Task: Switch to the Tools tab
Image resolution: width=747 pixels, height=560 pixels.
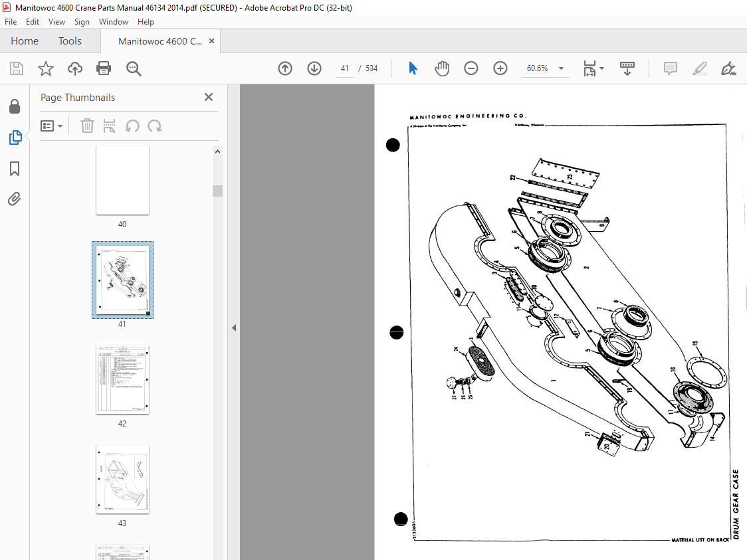Action: pyautogui.click(x=70, y=41)
